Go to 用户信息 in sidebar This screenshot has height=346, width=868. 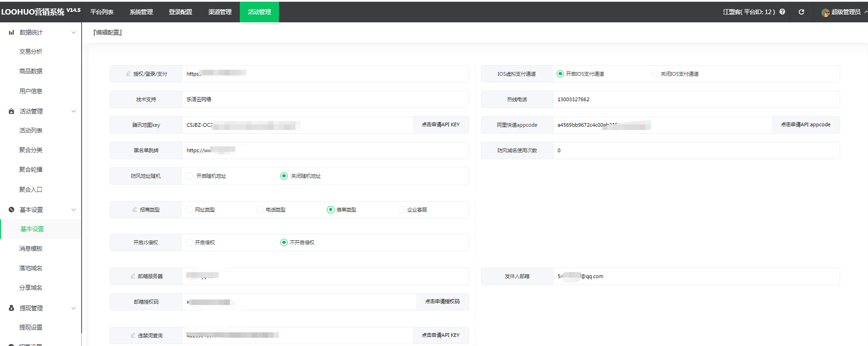click(31, 91)
